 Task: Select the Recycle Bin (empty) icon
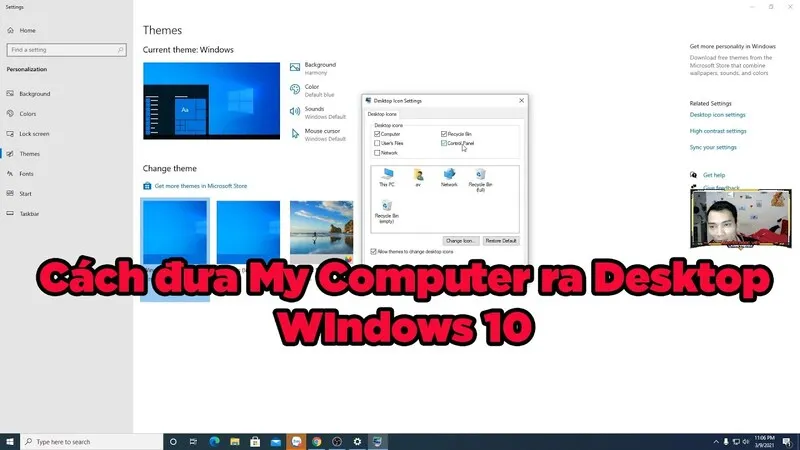point(387,212)
